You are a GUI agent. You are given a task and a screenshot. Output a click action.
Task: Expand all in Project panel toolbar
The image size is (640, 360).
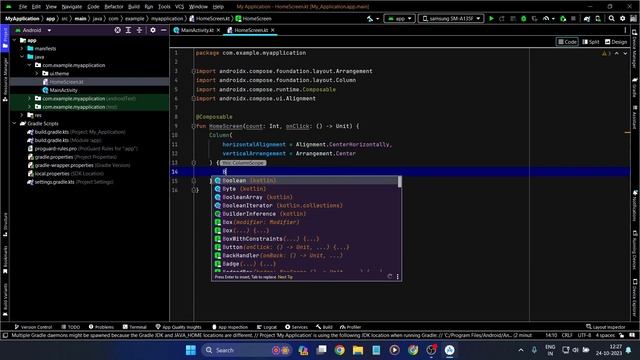point(128,30)
